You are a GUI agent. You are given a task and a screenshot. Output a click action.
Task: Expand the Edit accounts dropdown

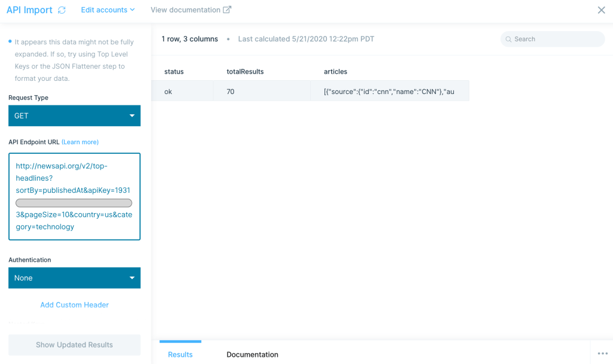[x=108, y=10]
